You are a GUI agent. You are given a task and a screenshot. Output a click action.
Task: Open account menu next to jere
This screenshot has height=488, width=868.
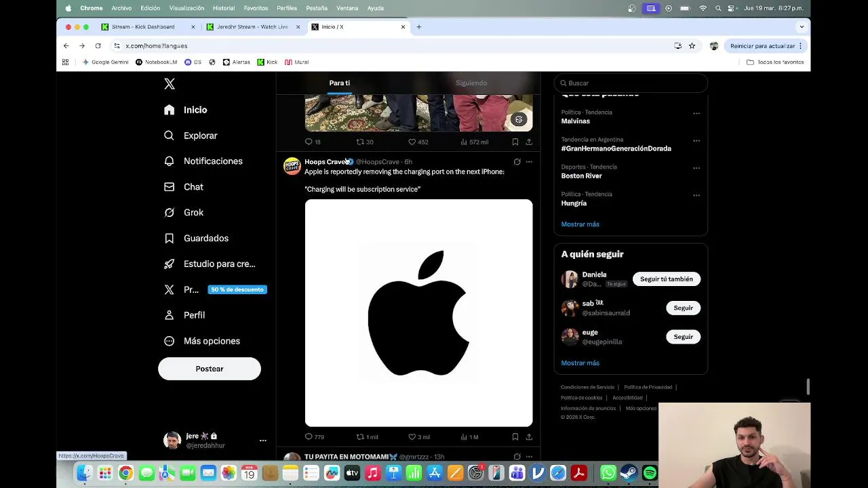[x=263, y=441]
